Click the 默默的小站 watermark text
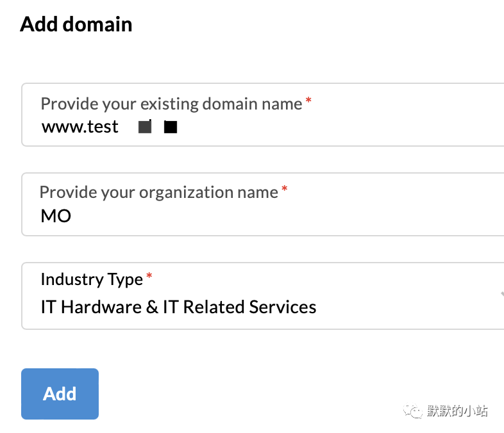 [x=457, y=411]
